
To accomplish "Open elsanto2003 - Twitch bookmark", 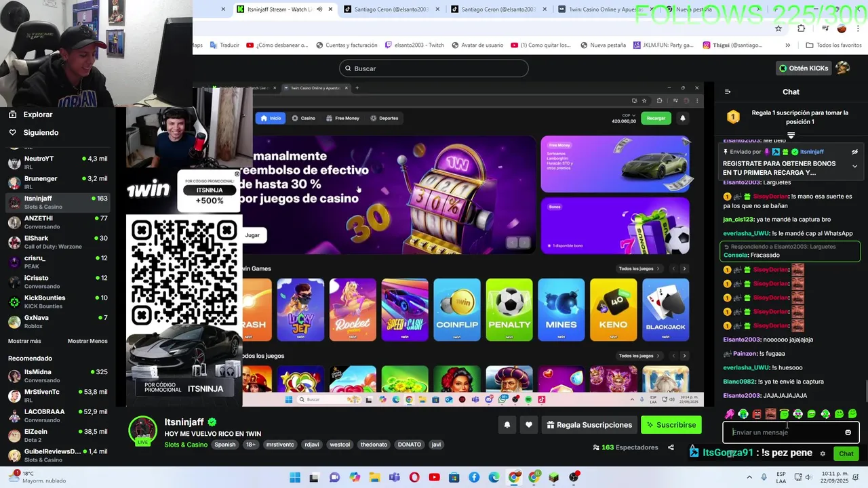I will (x=414, y=45).
